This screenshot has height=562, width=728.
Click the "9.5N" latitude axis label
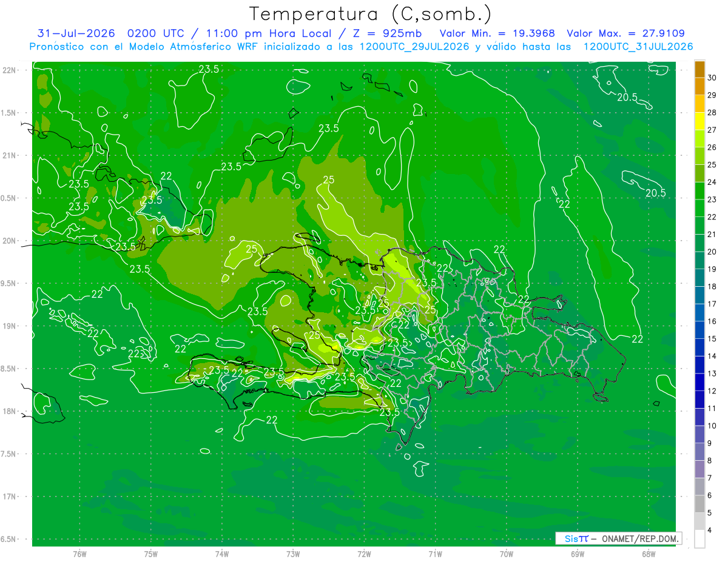click(9, 283)
